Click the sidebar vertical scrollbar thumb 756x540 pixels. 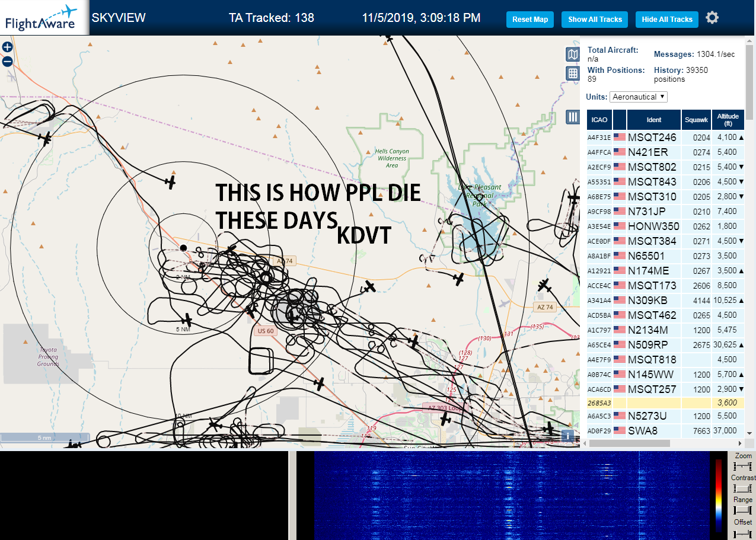(x=751, y=83)
